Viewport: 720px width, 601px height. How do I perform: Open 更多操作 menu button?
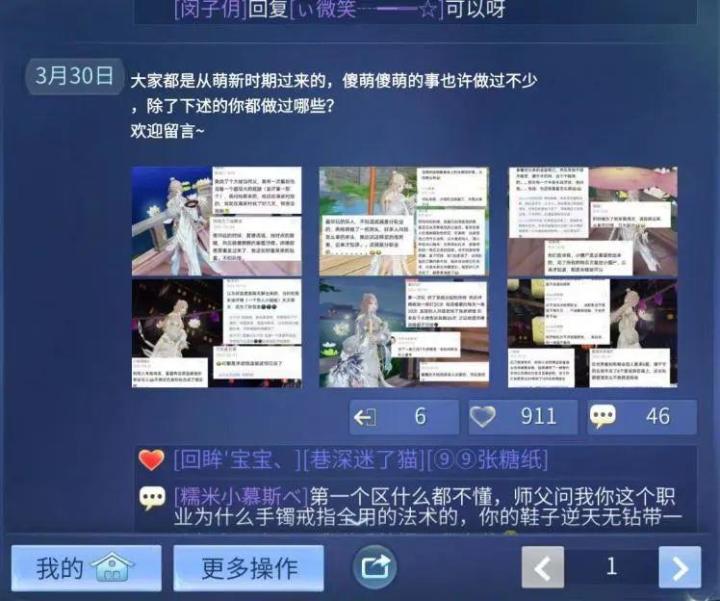coord(248,568)
